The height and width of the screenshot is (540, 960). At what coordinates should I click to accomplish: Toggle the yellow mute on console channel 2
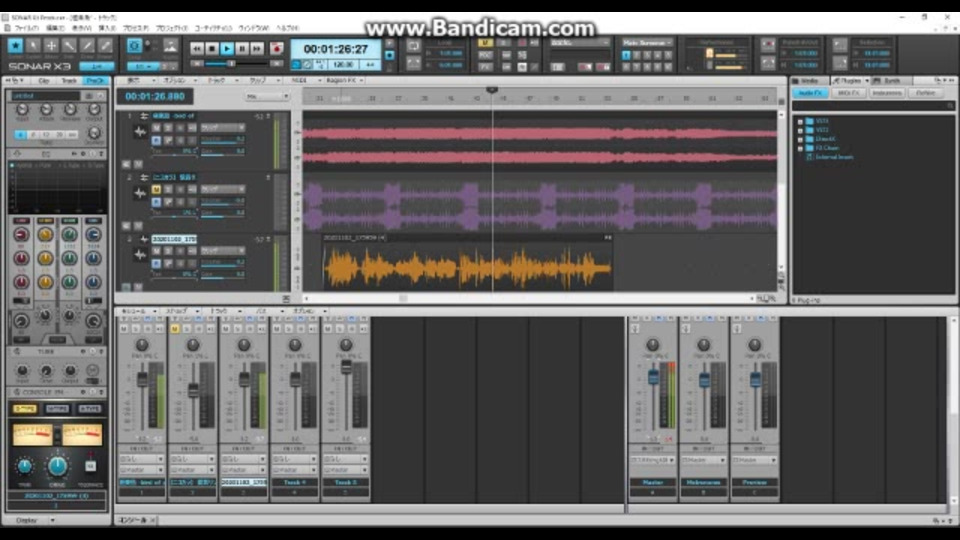(x=174, y=329)
